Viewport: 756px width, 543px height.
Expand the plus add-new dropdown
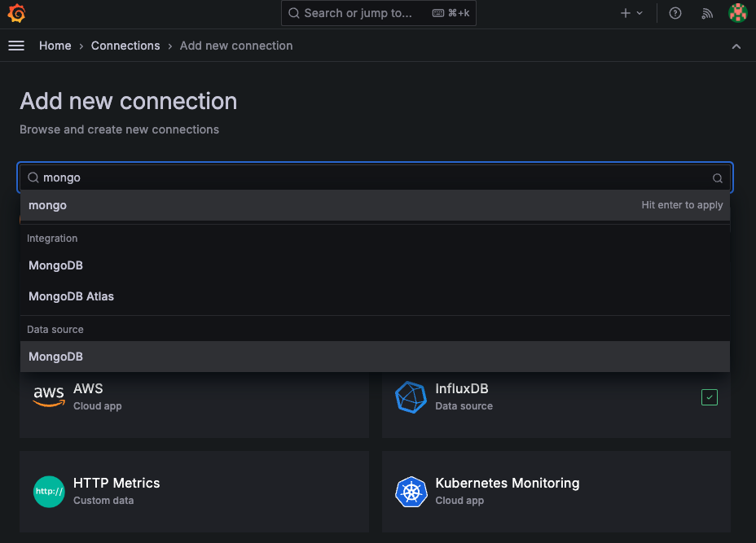click(631, 14)
